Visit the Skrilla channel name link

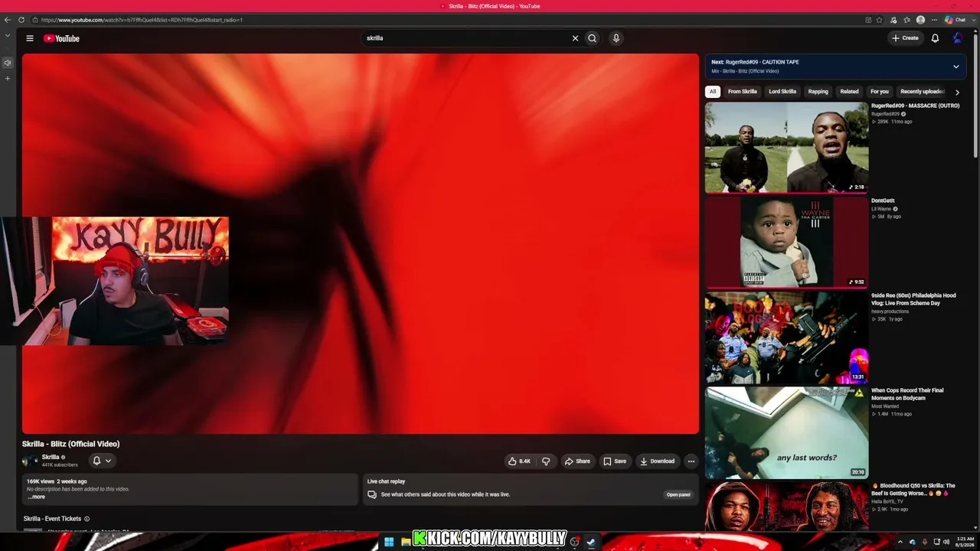(51, 457)
